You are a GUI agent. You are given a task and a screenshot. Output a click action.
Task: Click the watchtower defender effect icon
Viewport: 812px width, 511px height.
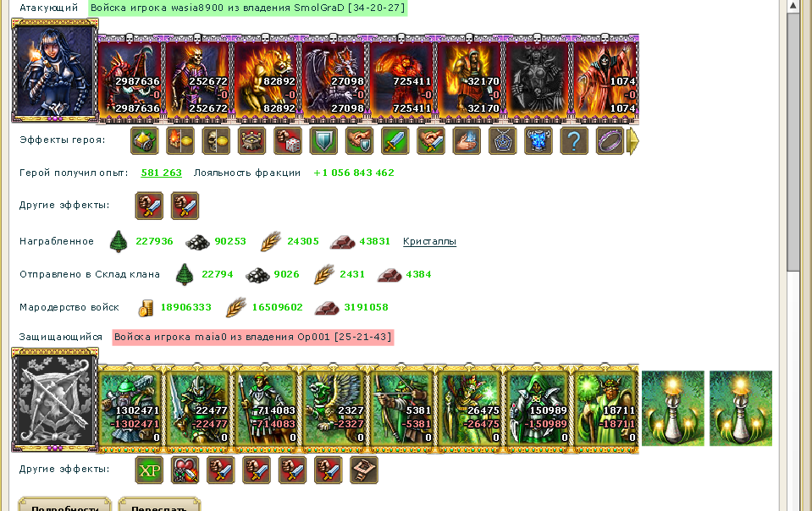(x=364, y=470)
